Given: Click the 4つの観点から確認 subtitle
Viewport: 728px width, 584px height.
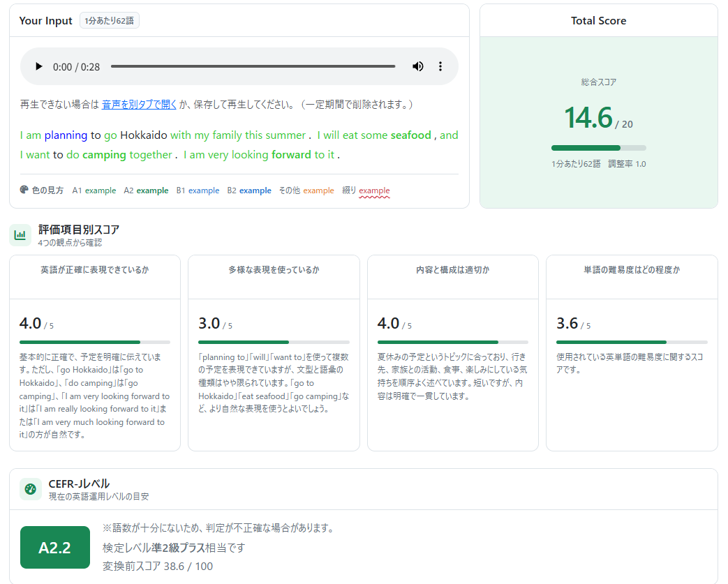Looking at the screenshot, I should point(70,243).
